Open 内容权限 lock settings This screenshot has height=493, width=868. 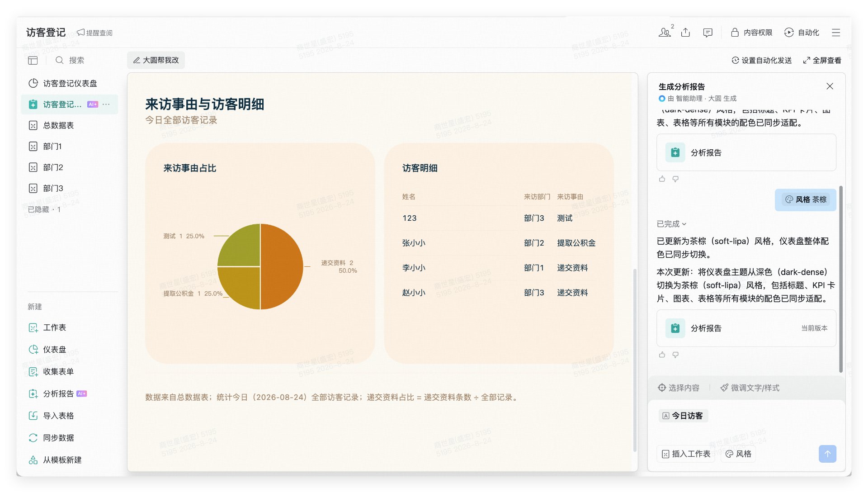751,33
